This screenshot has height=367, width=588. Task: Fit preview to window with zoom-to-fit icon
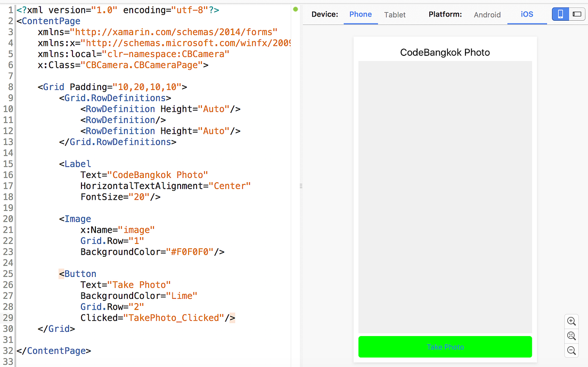(x=571, y=336)
